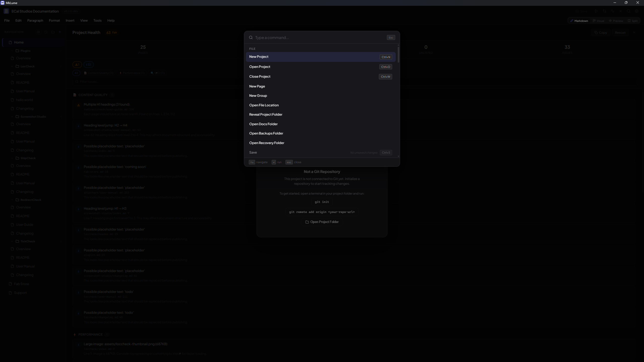Click the 'Type a command...' input field
The image size is (644, 362).
tap(319, 37)
